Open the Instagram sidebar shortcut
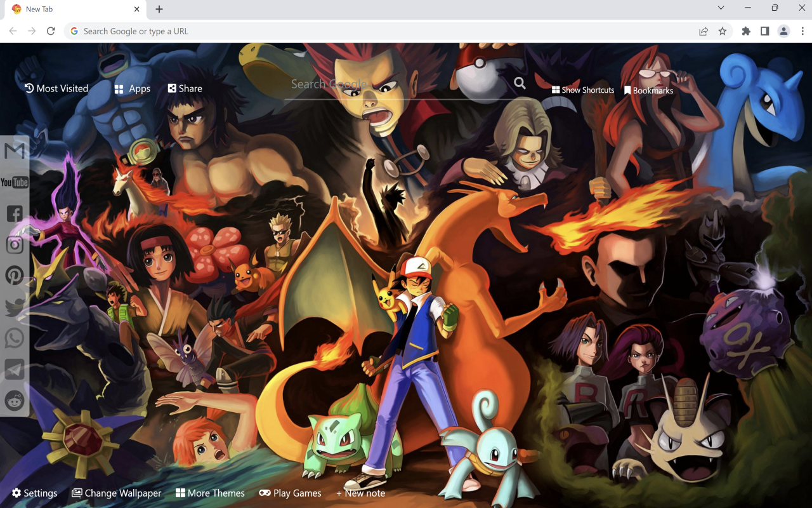This screenshot has width=812, height=508. click(15, 244)
